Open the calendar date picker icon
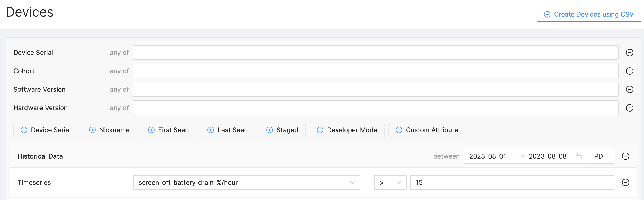 click(578, 156)
